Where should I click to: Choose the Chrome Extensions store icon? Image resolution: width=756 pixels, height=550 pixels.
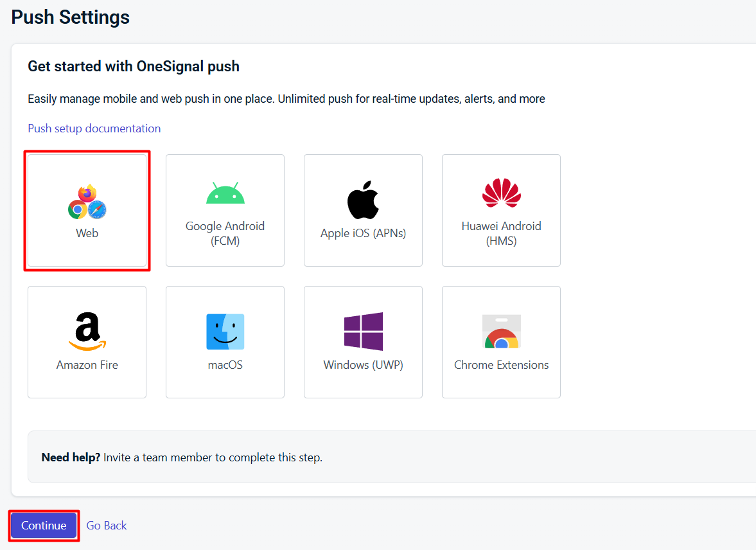pyautogui.click(x=502, y=332)
